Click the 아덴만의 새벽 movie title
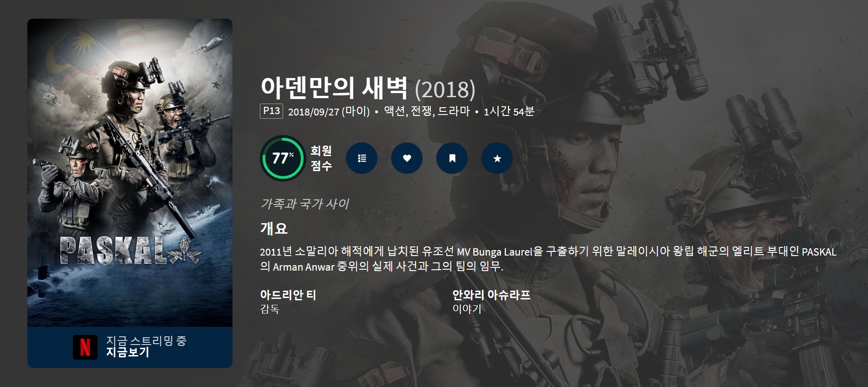Image resolution: width=868 pixels, height=387 pixels. (334, 88)
